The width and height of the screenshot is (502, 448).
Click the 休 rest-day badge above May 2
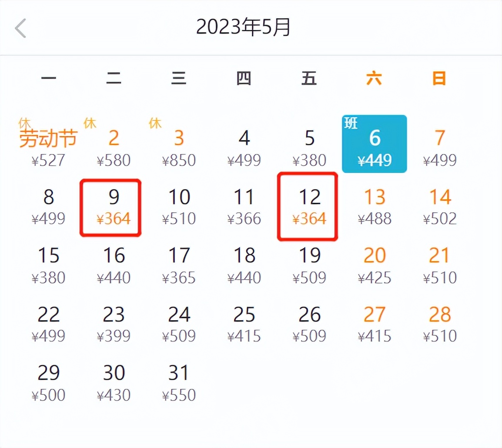point(90,123)
